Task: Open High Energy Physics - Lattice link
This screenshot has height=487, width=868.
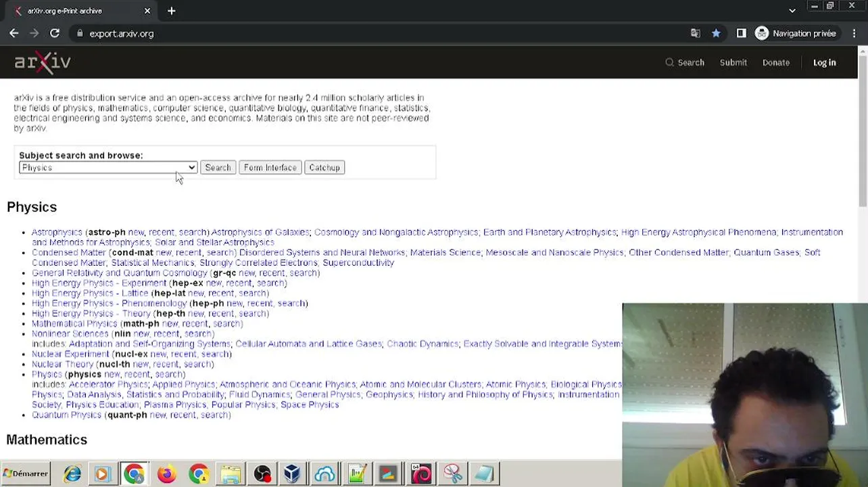Action: click(x=90, y=293)
